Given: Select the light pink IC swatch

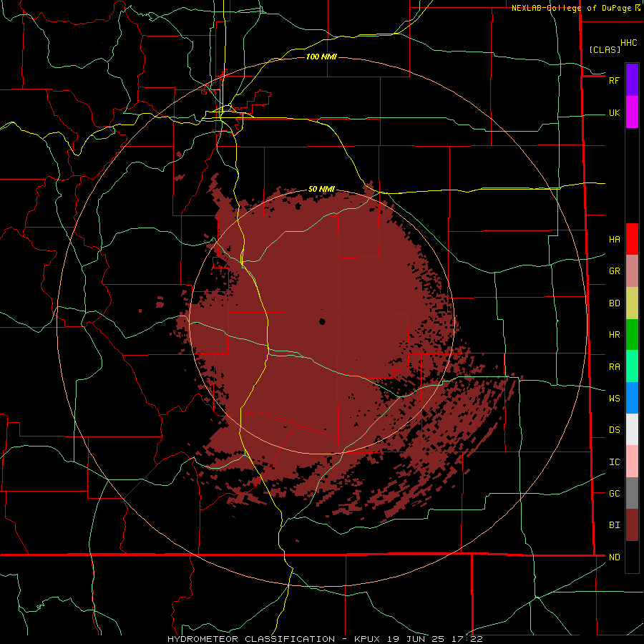Looking at the screenshot, I should click(632, 462).
